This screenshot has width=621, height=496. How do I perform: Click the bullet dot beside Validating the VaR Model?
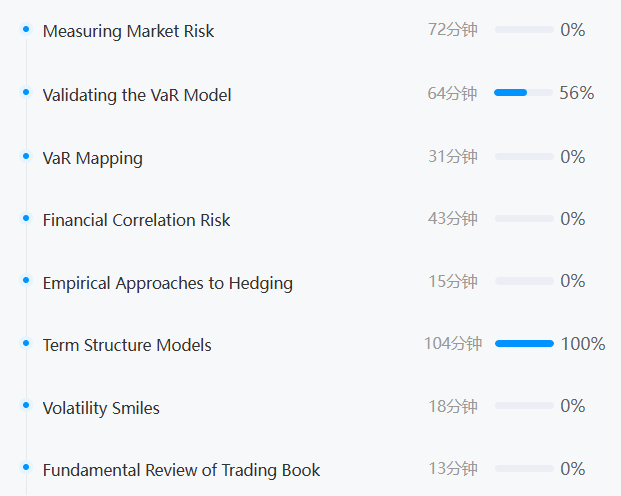pyautogui.click(x=26, y=92)
